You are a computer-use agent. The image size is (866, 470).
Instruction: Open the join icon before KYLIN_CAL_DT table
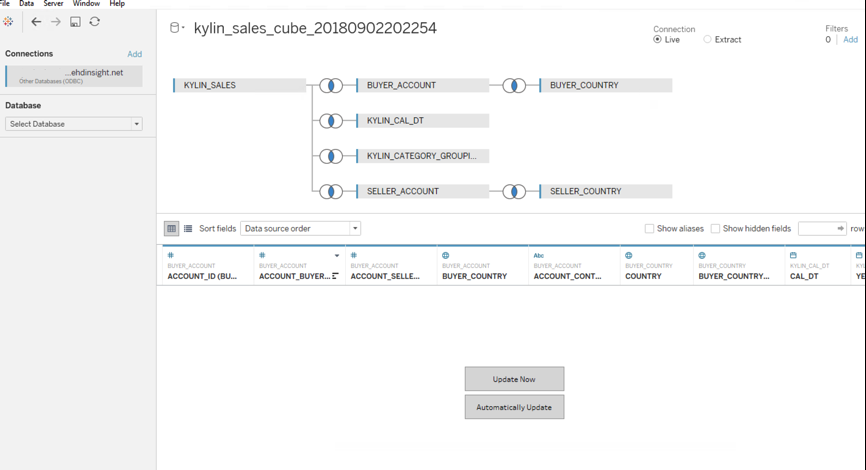click(331, 121)
